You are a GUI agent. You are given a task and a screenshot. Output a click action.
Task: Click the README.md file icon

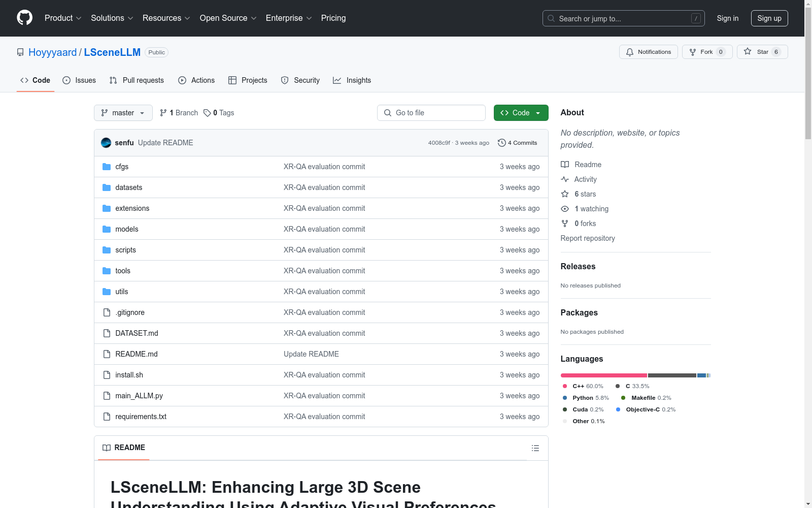[107, 354]
